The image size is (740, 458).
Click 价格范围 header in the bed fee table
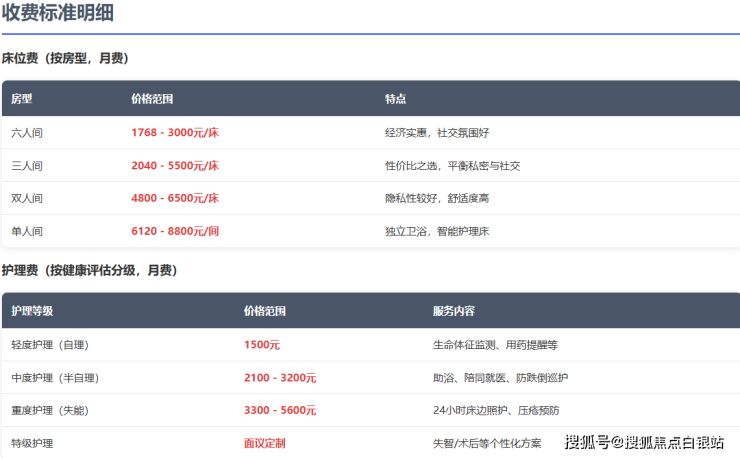152,99
